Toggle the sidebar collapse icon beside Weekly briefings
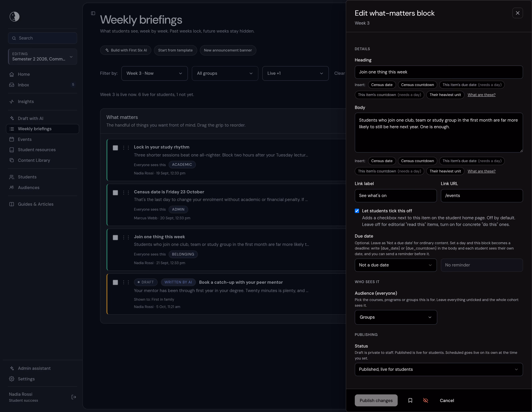 click(x=93, y=13)
